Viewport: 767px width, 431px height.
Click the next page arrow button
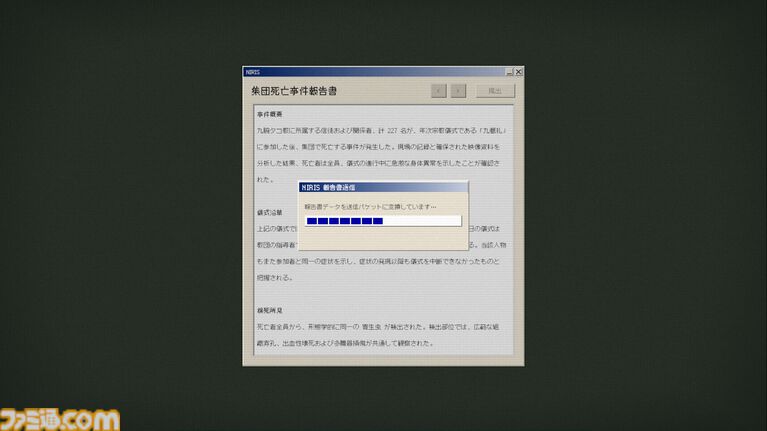(x=458, y=91)
